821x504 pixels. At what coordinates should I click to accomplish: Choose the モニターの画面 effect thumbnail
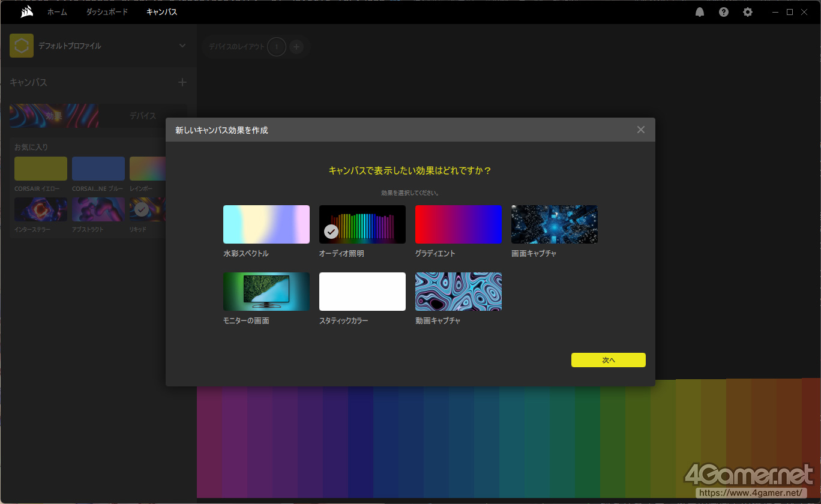[266, 292]
